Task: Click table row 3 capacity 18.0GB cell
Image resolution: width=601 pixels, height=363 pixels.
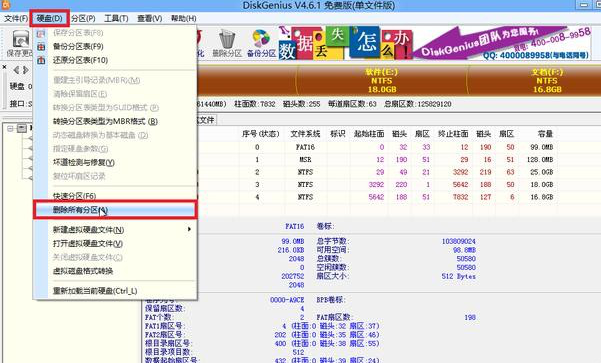Action: pyautogui.click(x=542, y=184)
